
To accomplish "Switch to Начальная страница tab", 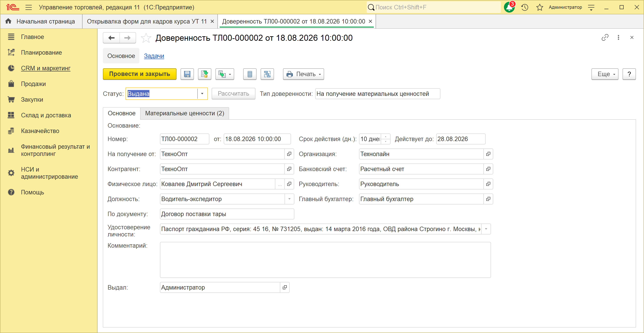I will (x=41, y=21).
